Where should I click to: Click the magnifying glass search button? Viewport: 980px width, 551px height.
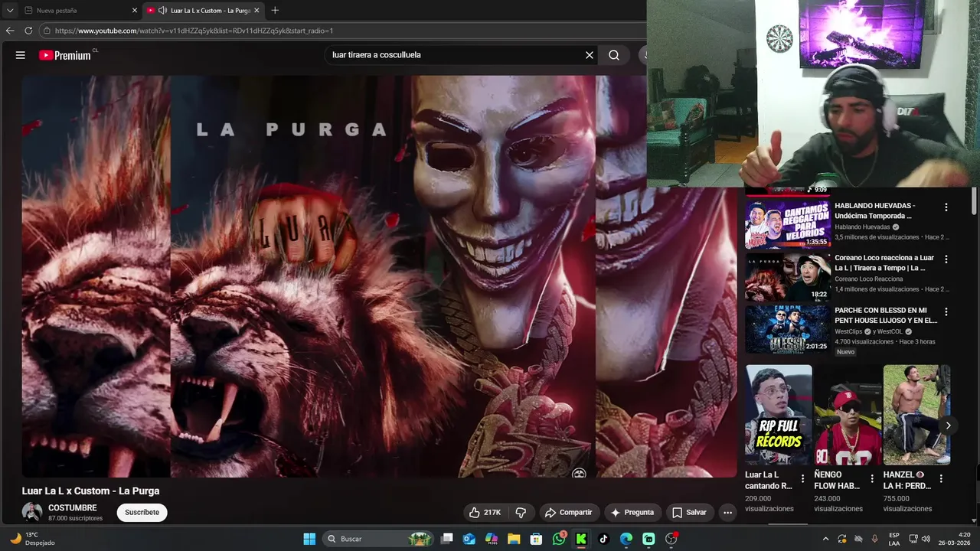[x=614, y=55]
